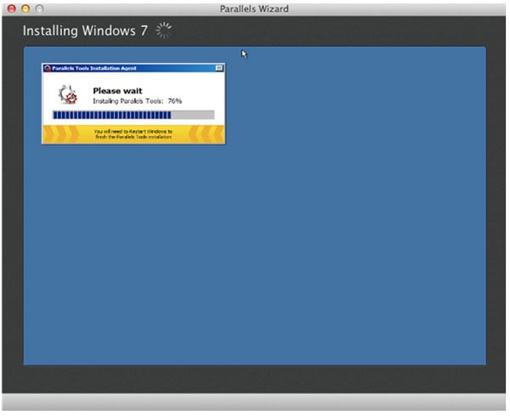Click the disabled zoom button in title bar
Image resolution: width=510 pixels, height=420 pixels.
pos(39,9)
